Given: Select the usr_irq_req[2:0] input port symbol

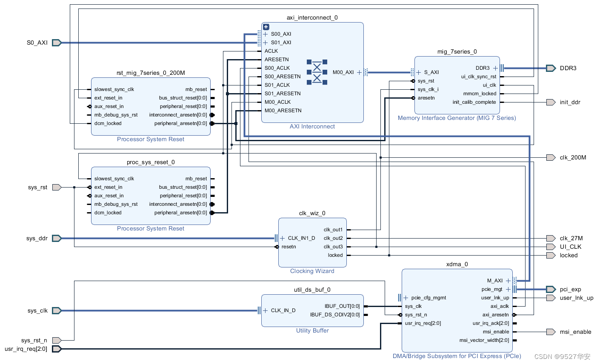Looking at the screenshot, I should tap(57, 349).
